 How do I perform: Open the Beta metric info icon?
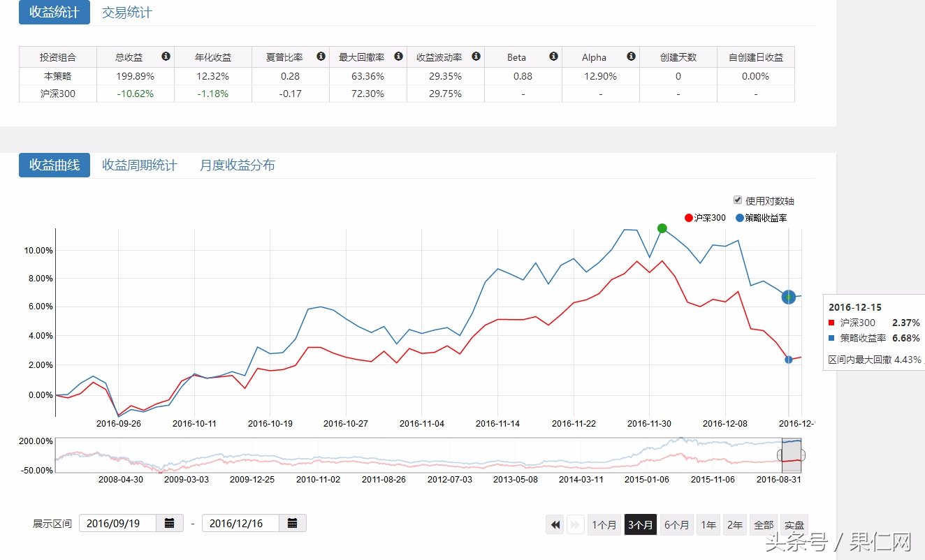[x=555, y=57]
